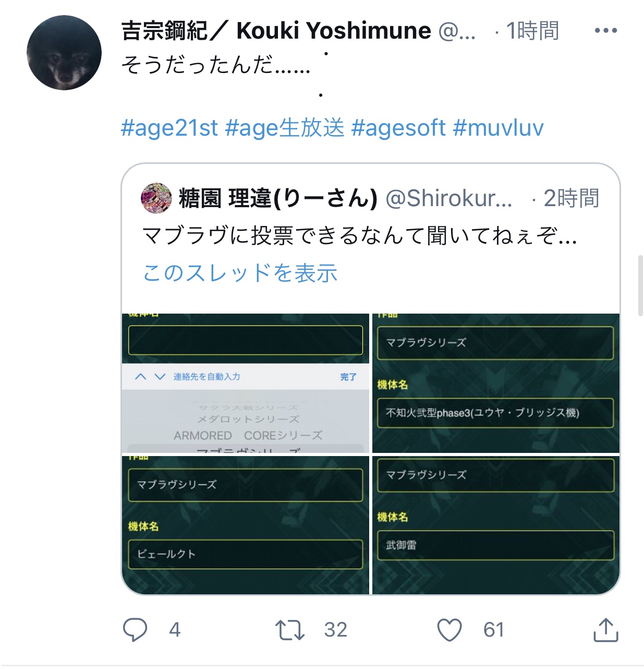Open bottom-left image showing ビェールクト
This screenshot has width=644, height=670.
[x=246, y=525]
